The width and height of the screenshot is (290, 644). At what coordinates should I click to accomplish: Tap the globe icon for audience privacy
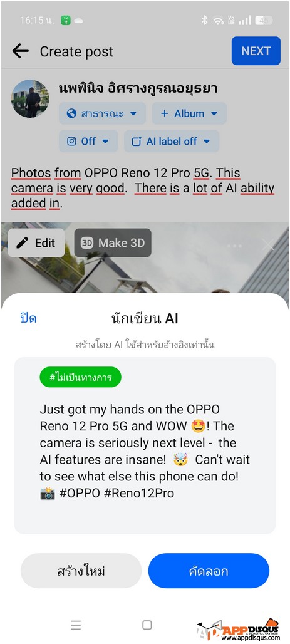(71, 113)
